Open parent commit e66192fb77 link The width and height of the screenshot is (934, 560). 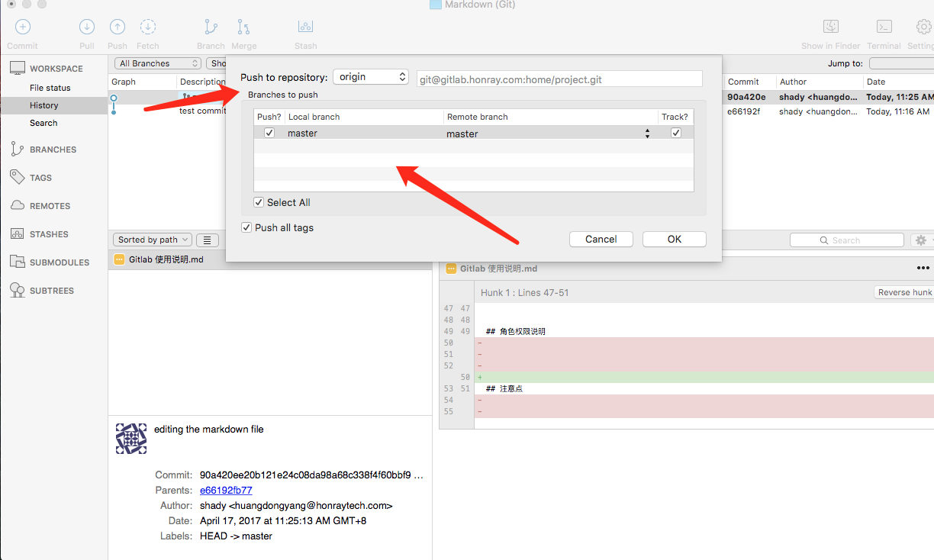coord(226,490)
